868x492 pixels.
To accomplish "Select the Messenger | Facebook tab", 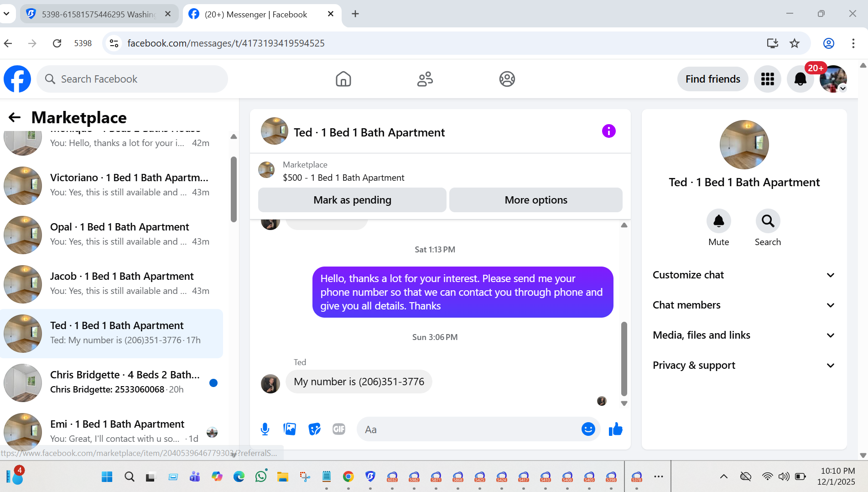I will click(262, 14).
